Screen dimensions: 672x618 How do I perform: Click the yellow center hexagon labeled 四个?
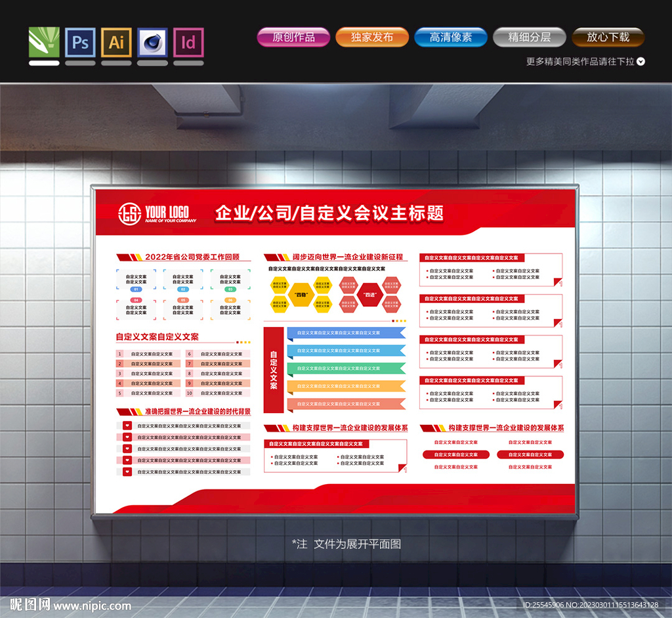point(301,295)
